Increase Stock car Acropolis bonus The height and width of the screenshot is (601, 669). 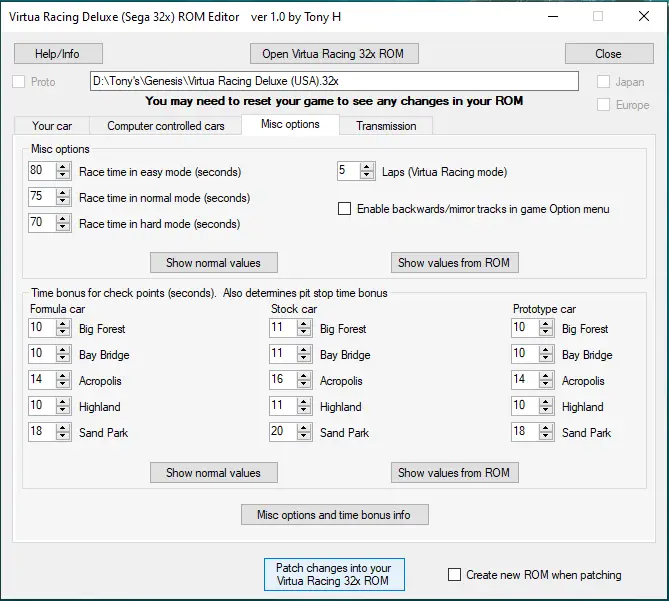point(304,376)
